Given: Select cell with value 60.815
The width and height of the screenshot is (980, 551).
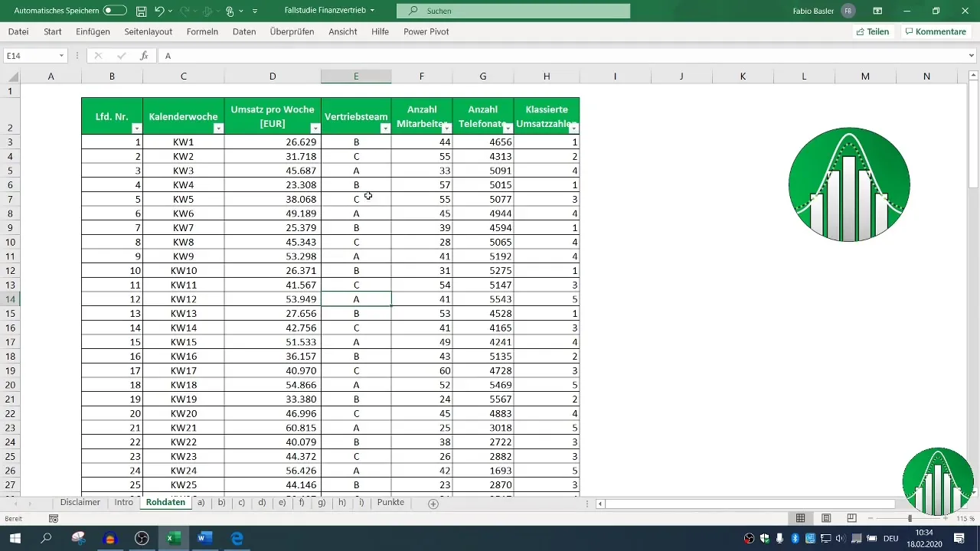Looking at the screenshot, I should (273, 428).
